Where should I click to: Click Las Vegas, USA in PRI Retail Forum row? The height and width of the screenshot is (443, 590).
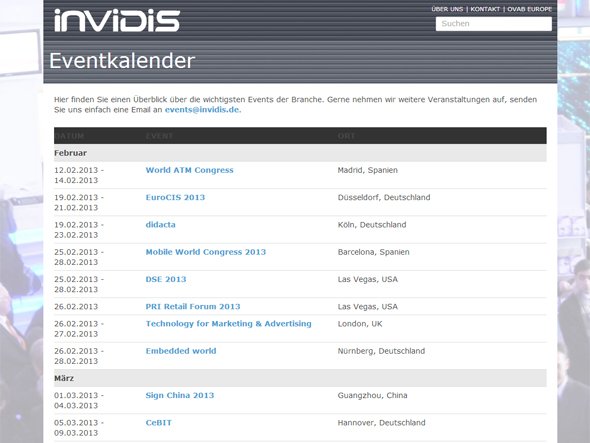click(x=368, y=307)
